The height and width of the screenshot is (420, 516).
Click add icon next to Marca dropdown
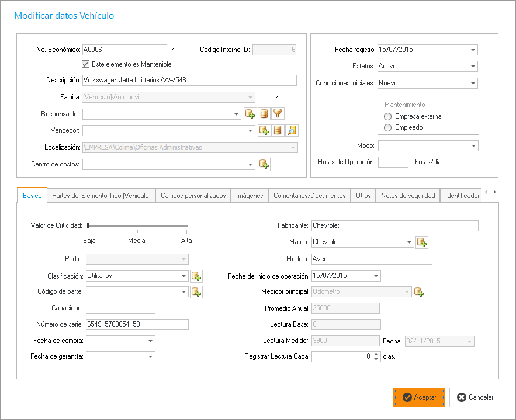422,242
